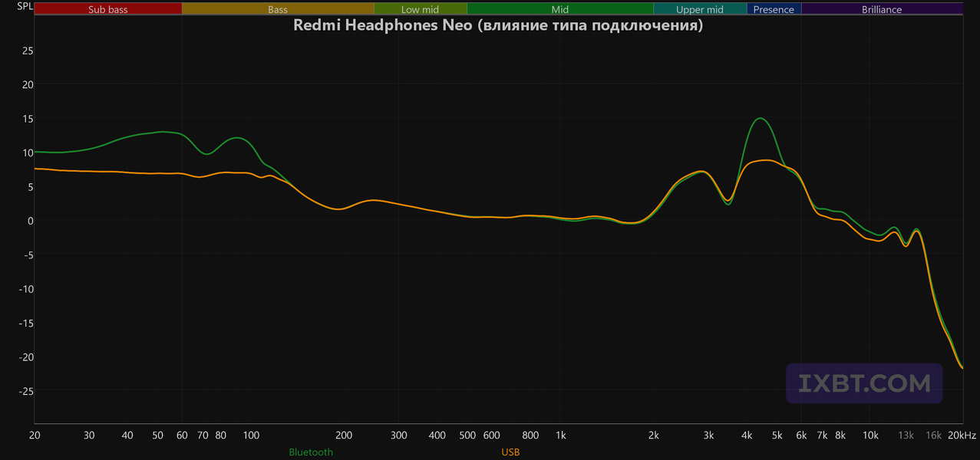Click the Low mid band label

pyautogui.click(x=421, y=9)
